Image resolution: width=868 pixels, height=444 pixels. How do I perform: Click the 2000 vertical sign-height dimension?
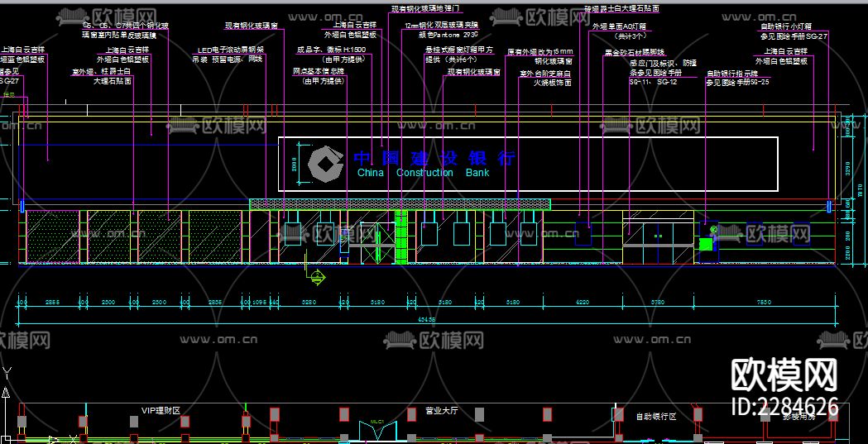click(295, 164)
